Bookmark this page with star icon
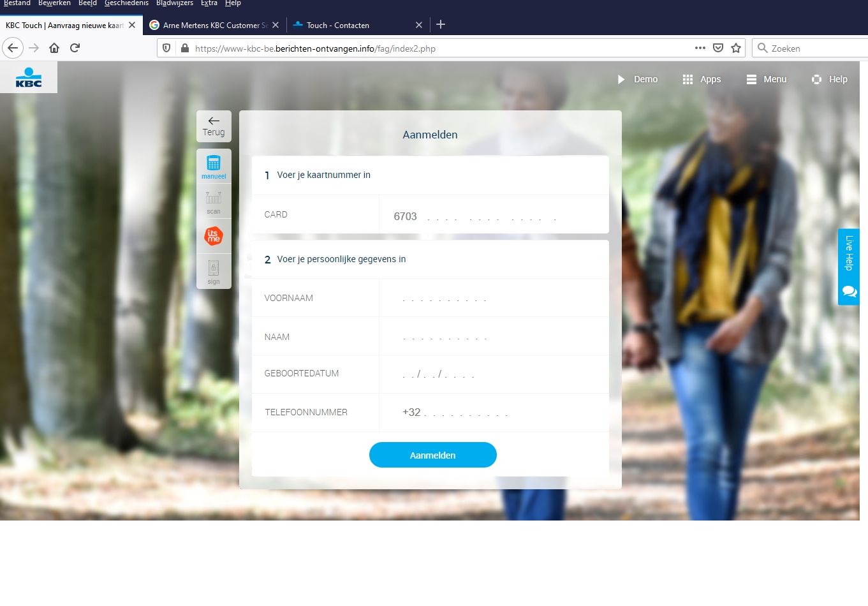The width and height of the screenshot is (868, 606). point(736,48)
